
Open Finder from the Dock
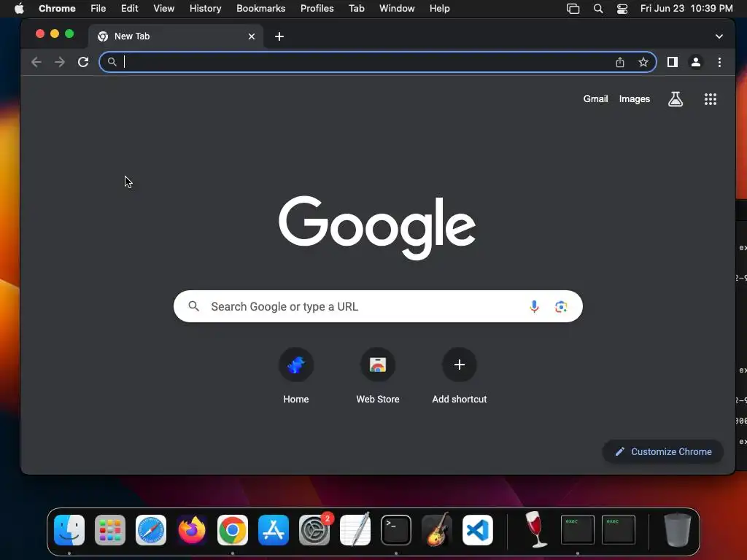69,530
